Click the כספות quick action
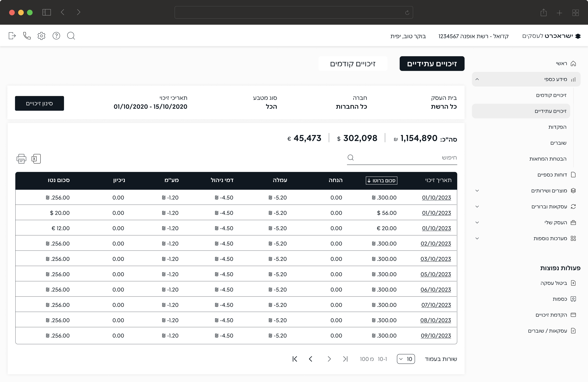Image resolution: width=588 pixels, height=382 pixels. pyautogui.click(x=564, y=299)
